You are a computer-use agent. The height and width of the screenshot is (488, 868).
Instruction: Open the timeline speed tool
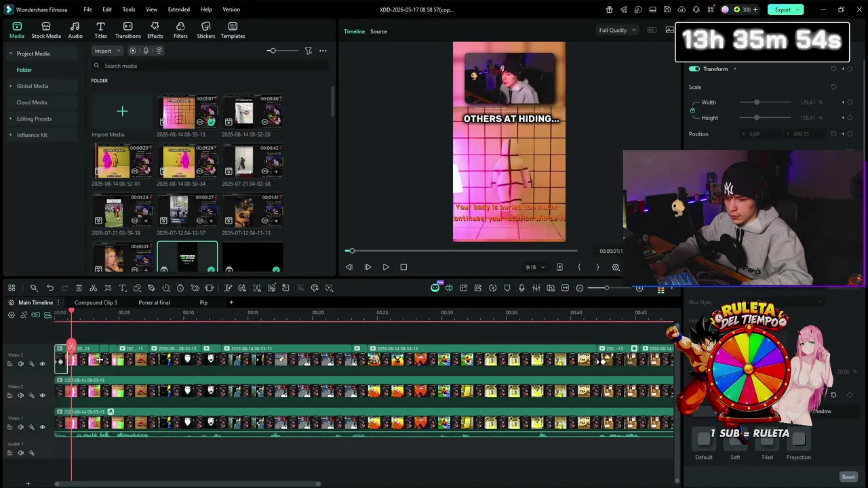click(166, 288)
